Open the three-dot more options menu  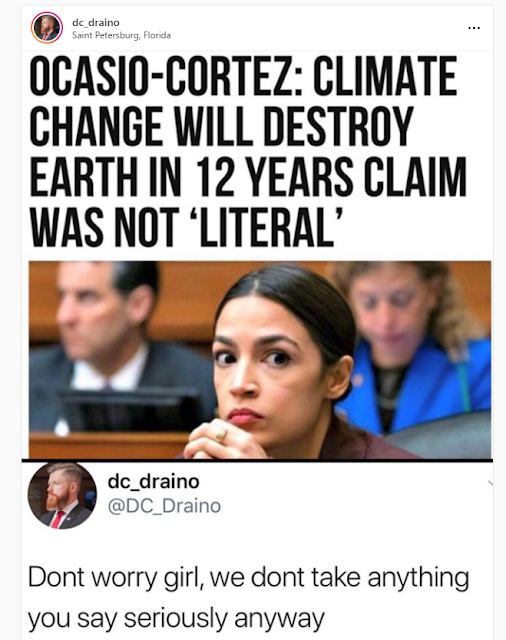tap(474, 28)
